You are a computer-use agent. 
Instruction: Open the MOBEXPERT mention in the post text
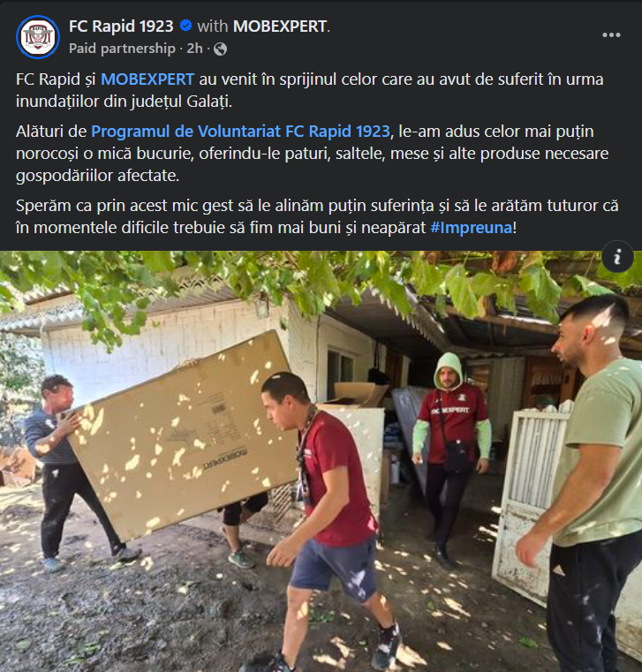point(147,79)
